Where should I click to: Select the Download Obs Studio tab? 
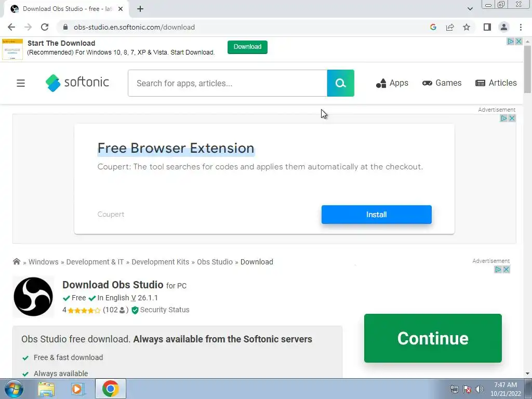point(66,9)
